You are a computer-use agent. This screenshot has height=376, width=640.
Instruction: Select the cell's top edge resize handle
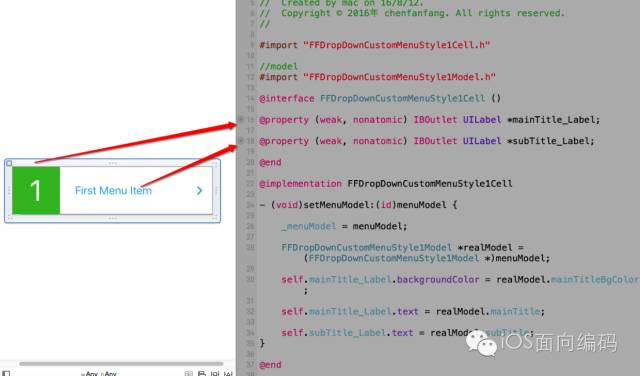[113, 163]
